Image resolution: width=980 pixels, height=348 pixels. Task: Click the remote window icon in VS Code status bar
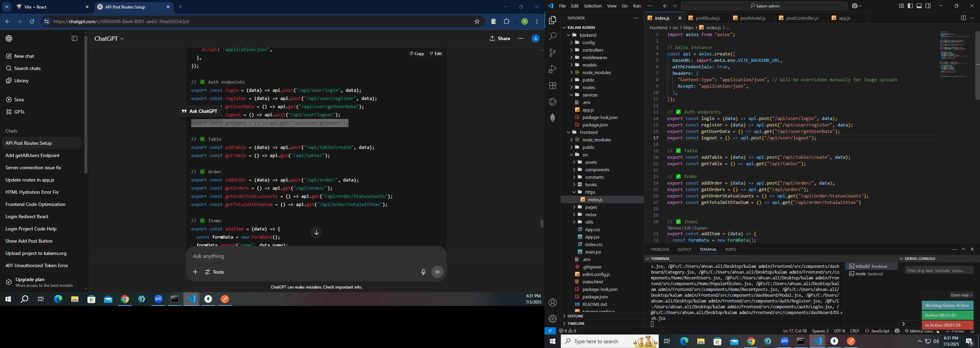550,331
